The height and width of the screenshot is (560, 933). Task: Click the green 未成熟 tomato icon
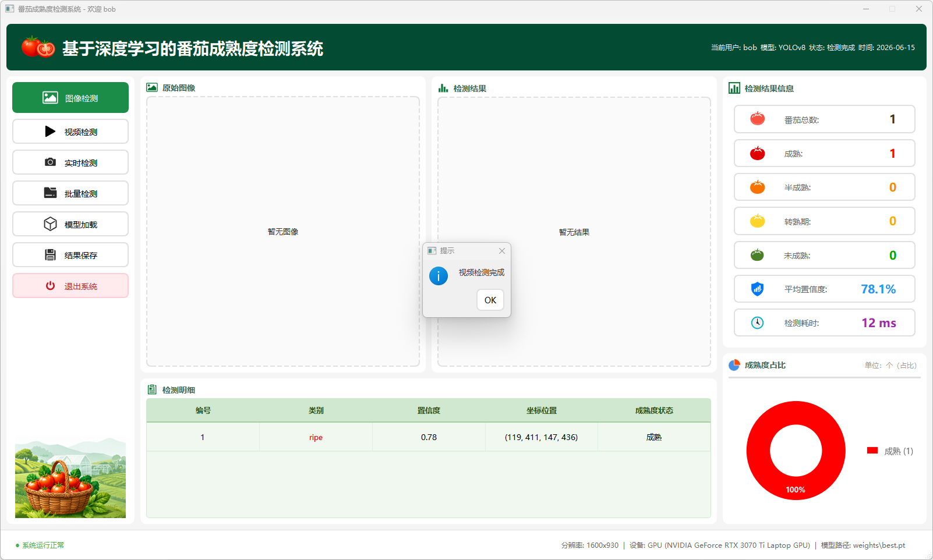pyautogui.click(x=757, y=255)
